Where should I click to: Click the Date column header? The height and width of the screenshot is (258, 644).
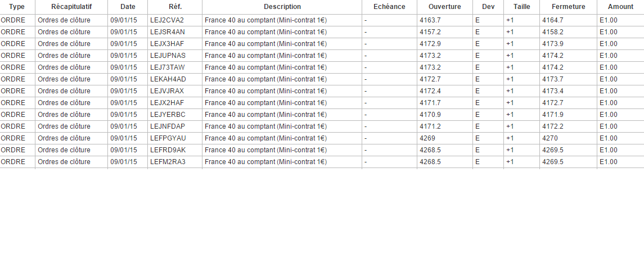click(x=128, y=7)
